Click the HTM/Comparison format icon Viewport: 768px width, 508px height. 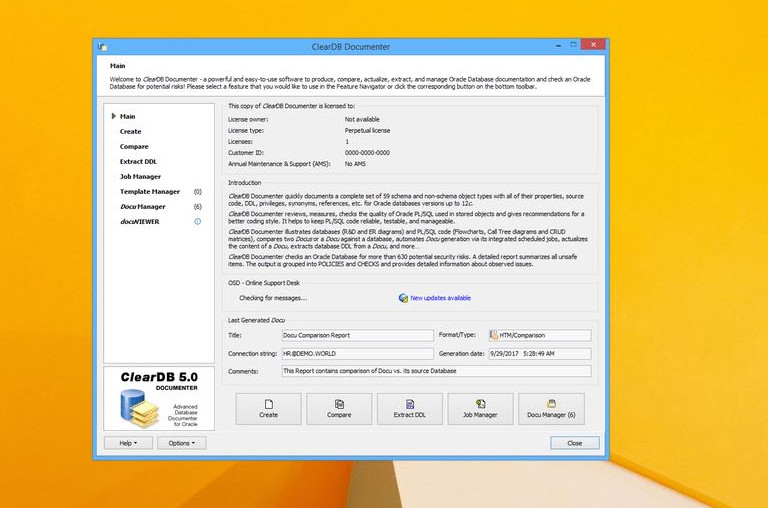pyautogui.click(x=494, y=335)
